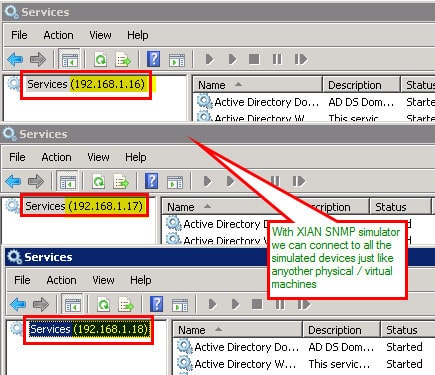The image size is (435, 375).
Task: Sort by Name column in bottom window
Action: [237, 330]
